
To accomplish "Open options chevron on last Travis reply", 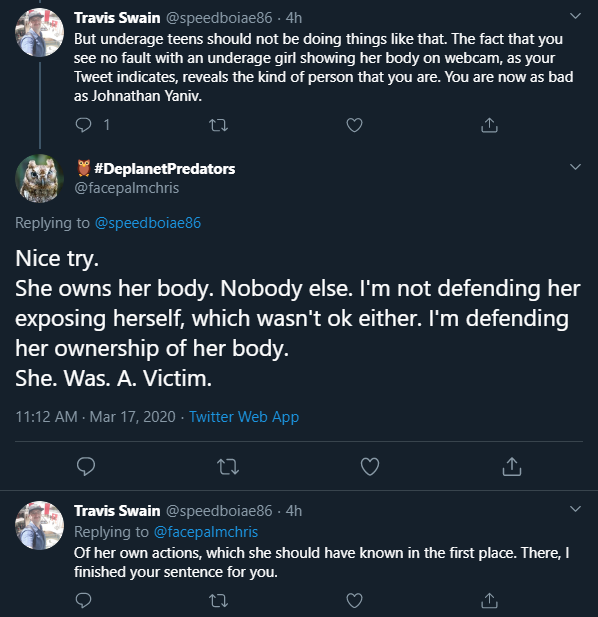I will click(575, 509).
